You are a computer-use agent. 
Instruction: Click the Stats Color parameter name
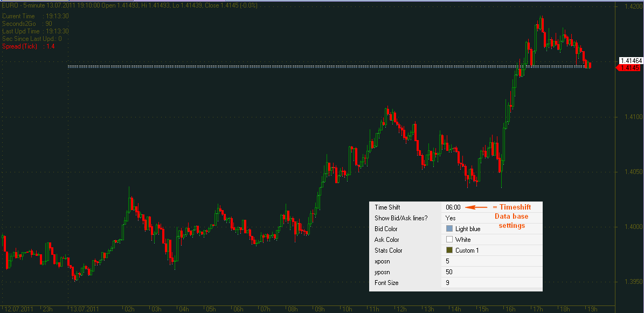pyautogui.click(x=388, y=251)
